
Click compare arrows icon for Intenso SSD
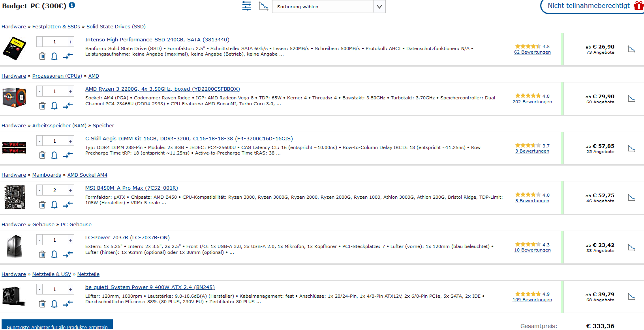tap(68, 56)
